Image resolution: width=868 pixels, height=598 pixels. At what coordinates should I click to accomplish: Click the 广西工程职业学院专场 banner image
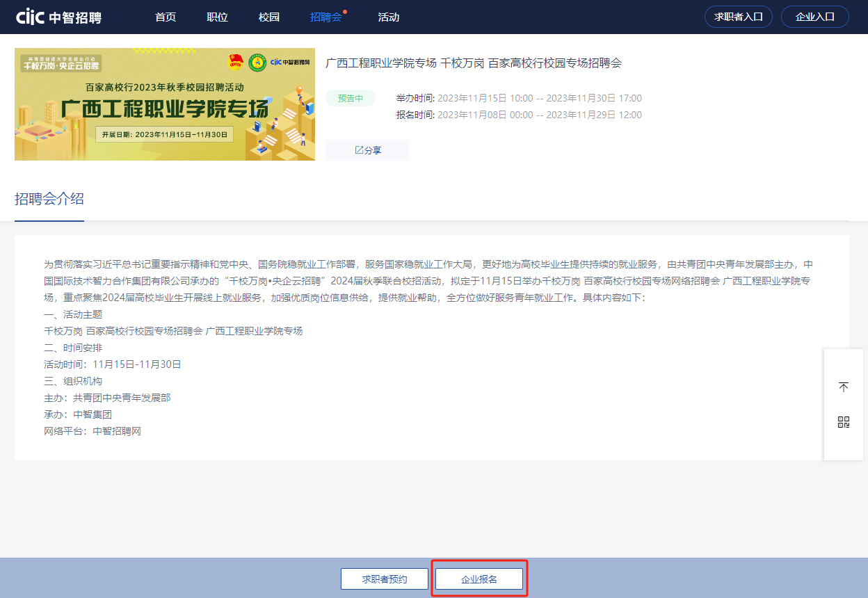(165, 104)
